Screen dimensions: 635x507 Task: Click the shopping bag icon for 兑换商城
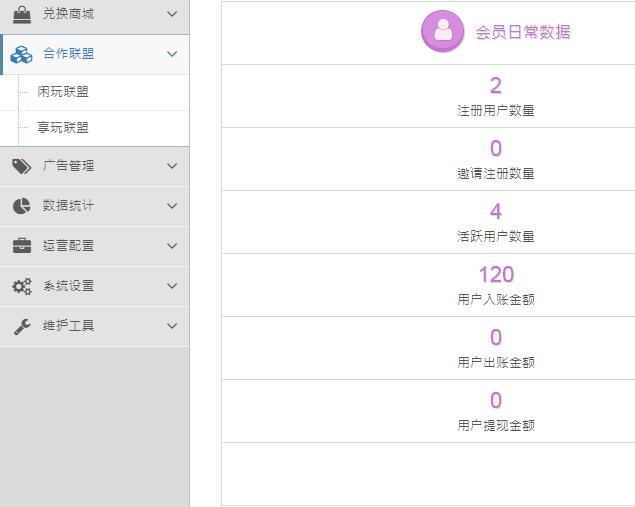click(x=22, y=15)
